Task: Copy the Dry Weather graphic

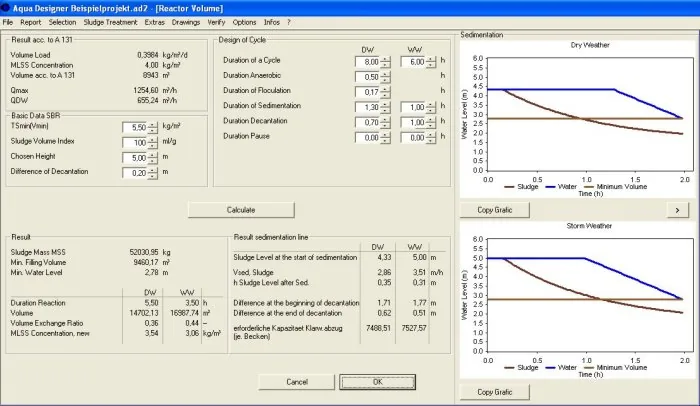Action: (495, 210)
